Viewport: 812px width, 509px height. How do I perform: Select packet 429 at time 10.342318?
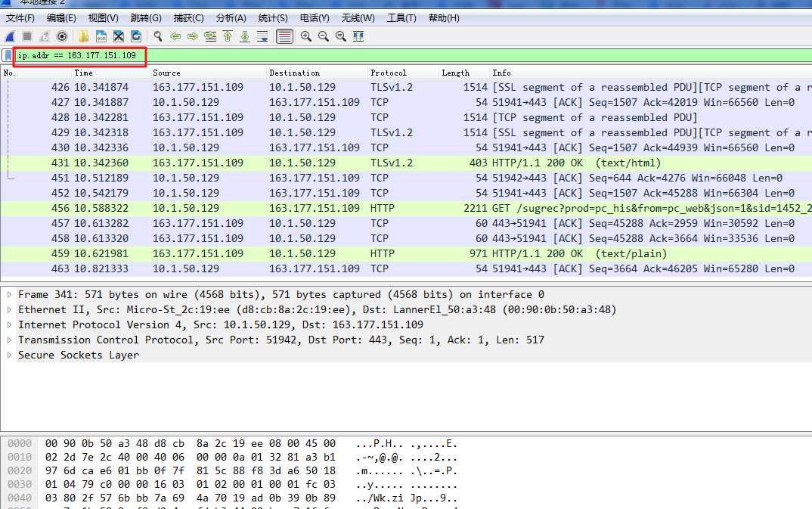point(406,132)
